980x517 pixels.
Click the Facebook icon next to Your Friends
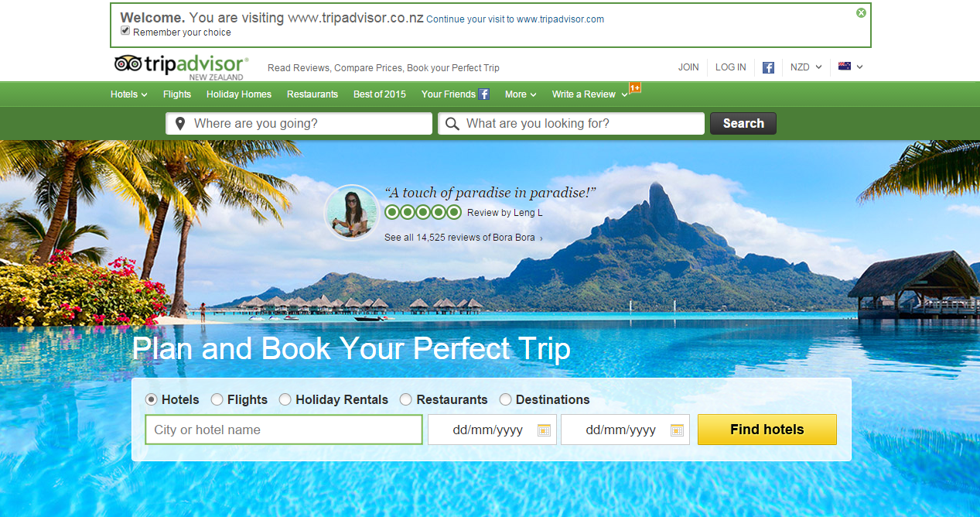[x=483, y=94]
